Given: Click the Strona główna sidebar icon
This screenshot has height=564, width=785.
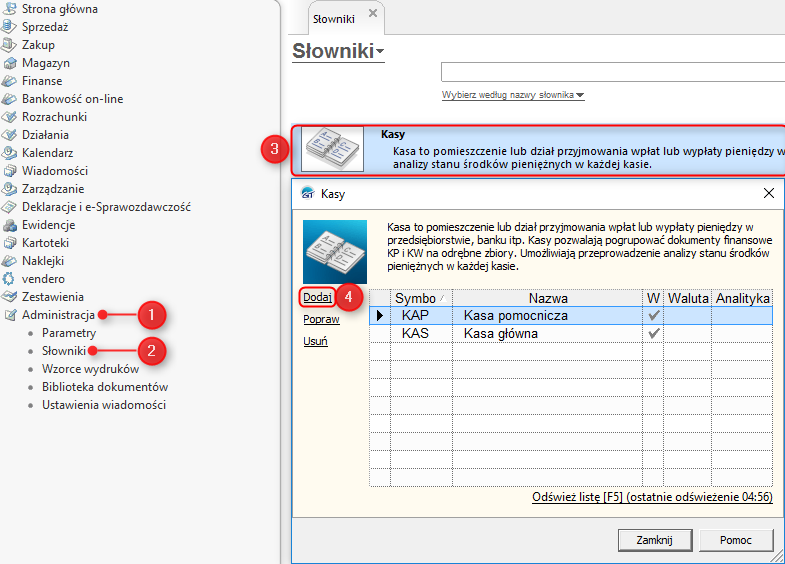Looking at the screenshot, I should [x=9, y=9].
